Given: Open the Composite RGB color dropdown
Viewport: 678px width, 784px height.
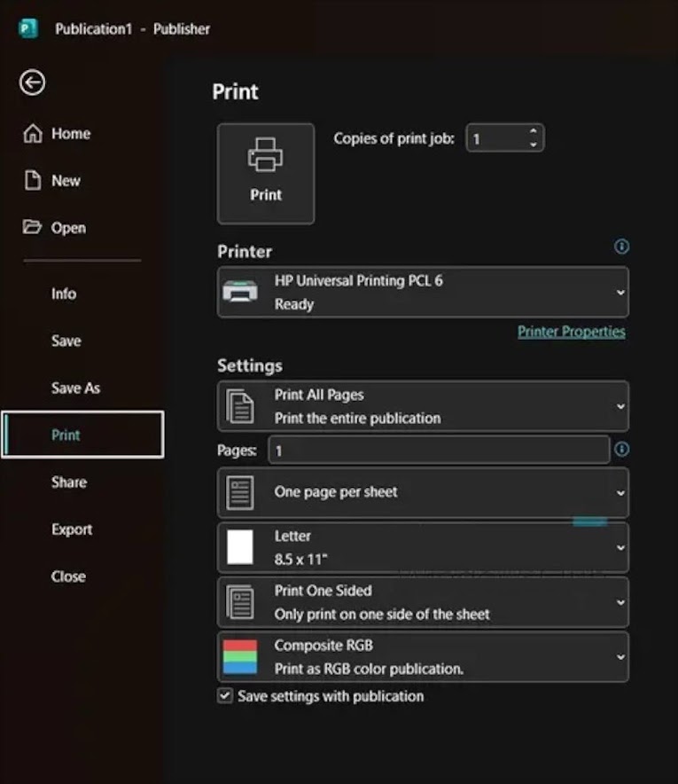Looking at the screenshot, I should (x=423, y=657).
